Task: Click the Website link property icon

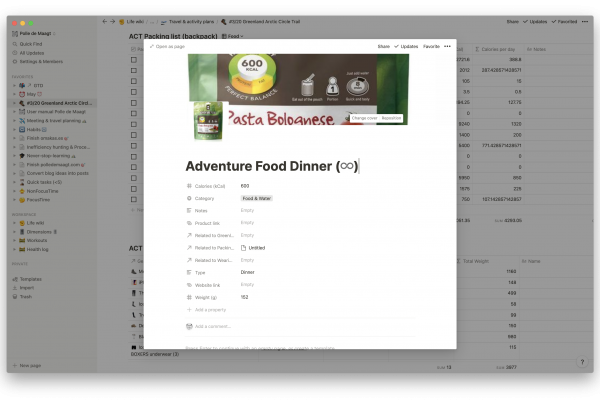Action: 189,285
